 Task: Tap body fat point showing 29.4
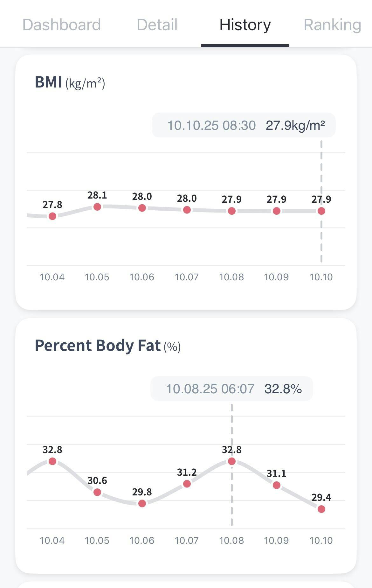click(321, 509)
